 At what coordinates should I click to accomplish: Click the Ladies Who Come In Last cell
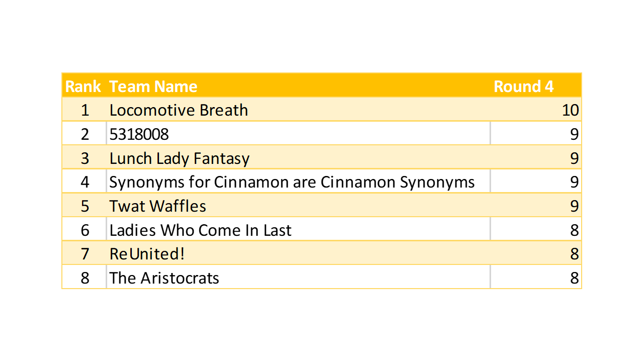click(200, 230)
